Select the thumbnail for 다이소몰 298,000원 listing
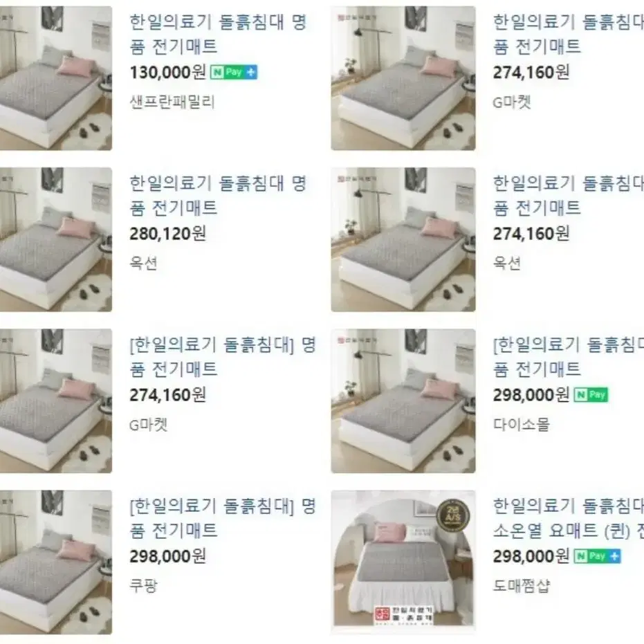This screenshot has height=644, width=644. click(403, 401)
